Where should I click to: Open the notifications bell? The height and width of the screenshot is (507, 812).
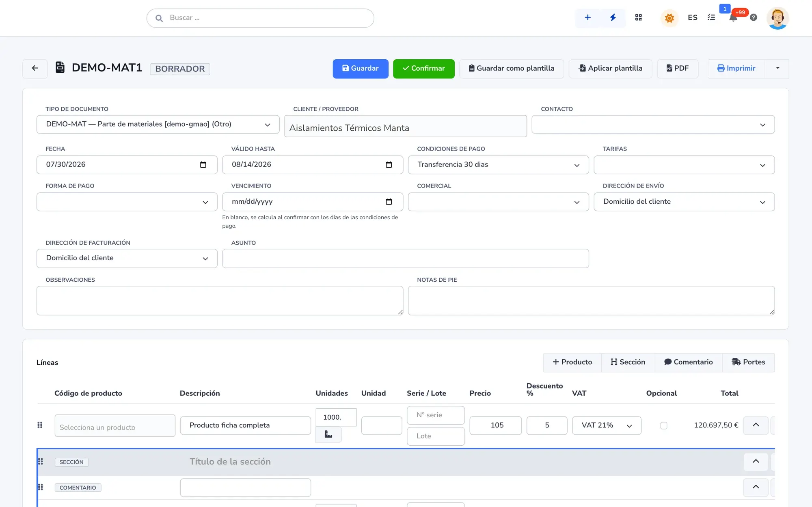(733, 17)
